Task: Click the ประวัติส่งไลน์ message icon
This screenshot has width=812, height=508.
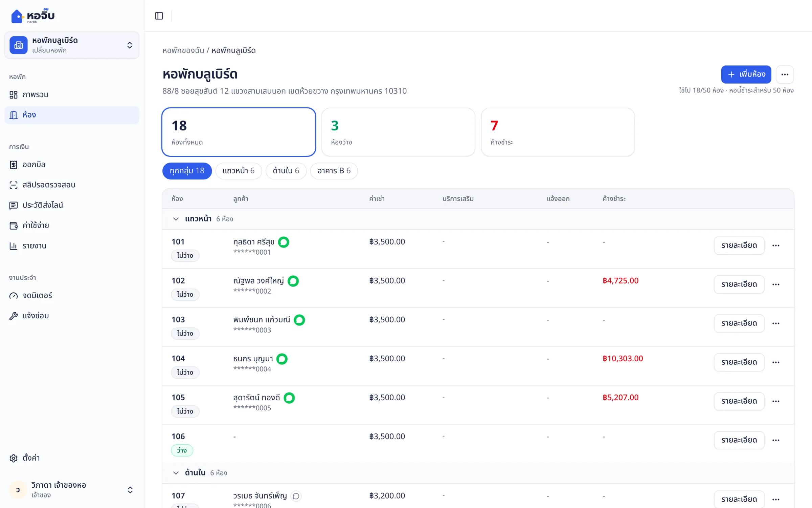Action: pos(14,205)
